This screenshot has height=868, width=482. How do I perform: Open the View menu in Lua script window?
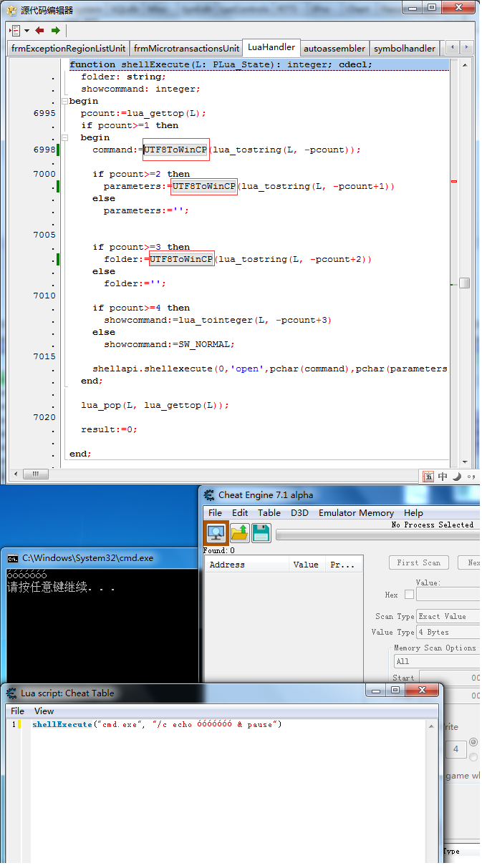pos(44,711)
